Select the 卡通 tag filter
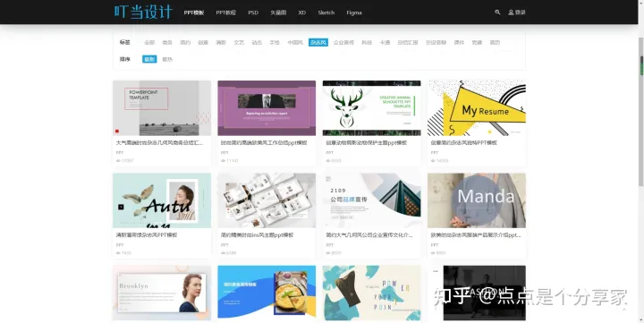 385,42
